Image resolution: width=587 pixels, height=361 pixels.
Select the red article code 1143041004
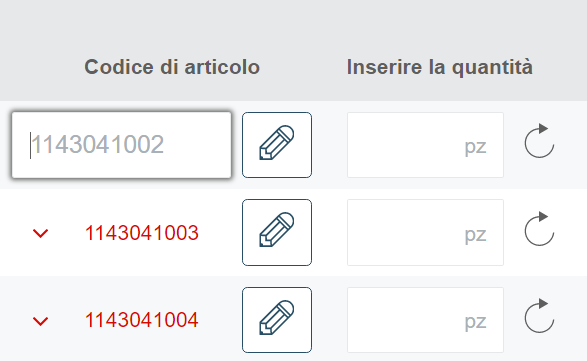[142, 320]
